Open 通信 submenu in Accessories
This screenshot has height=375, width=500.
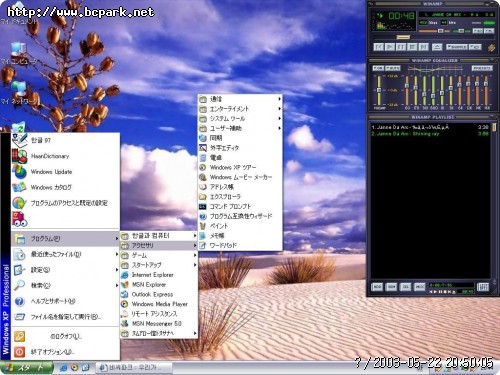(x=240, y=99)
